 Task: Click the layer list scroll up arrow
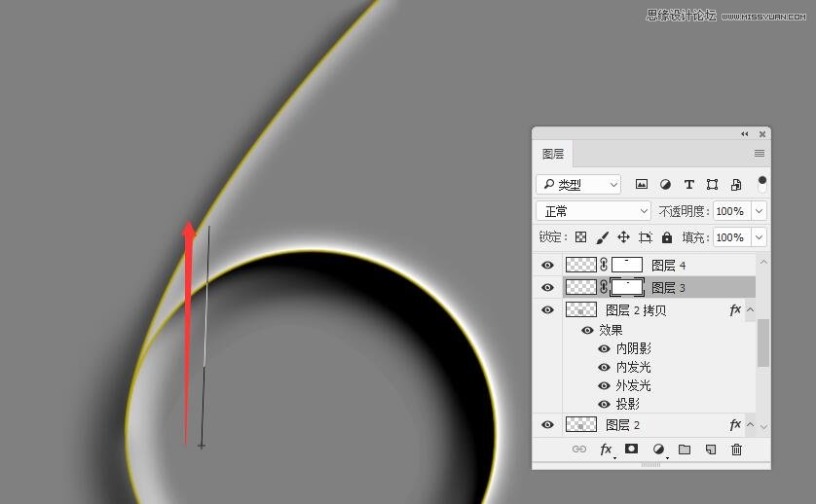pos(763,262)
